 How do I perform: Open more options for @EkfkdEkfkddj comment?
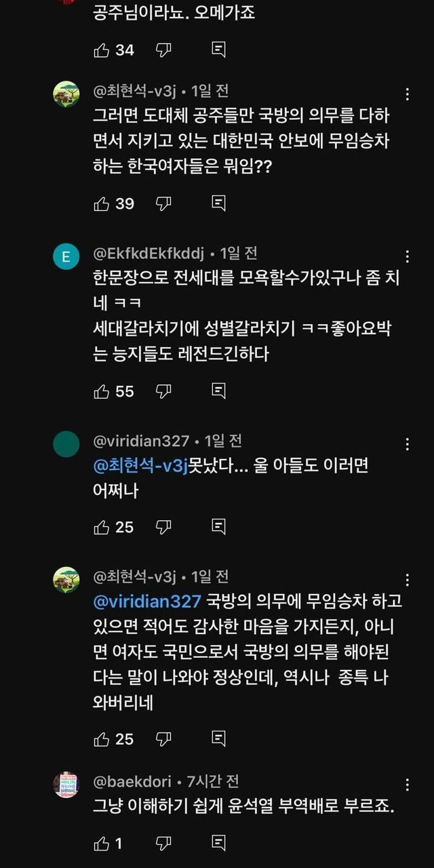tap(407, 256)
